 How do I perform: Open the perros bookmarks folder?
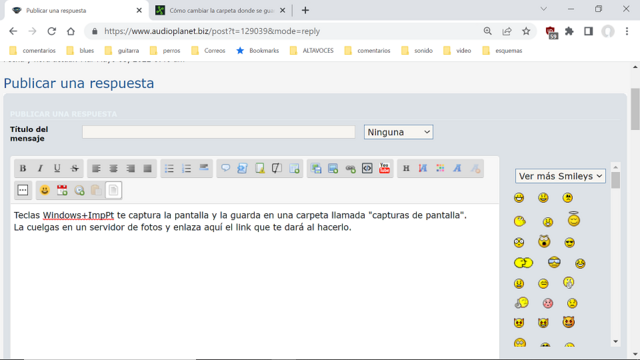(165, 51)
